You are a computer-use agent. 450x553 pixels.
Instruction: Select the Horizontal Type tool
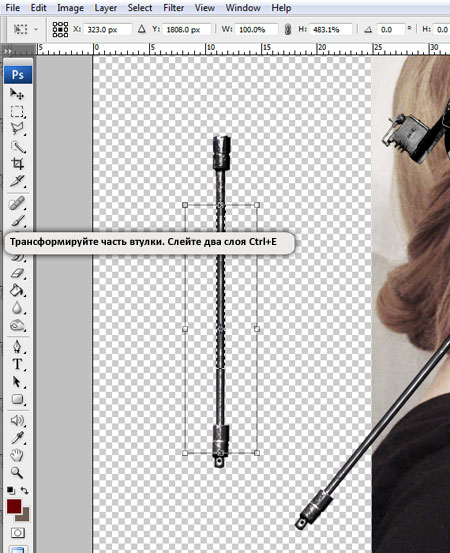point(17,364)
